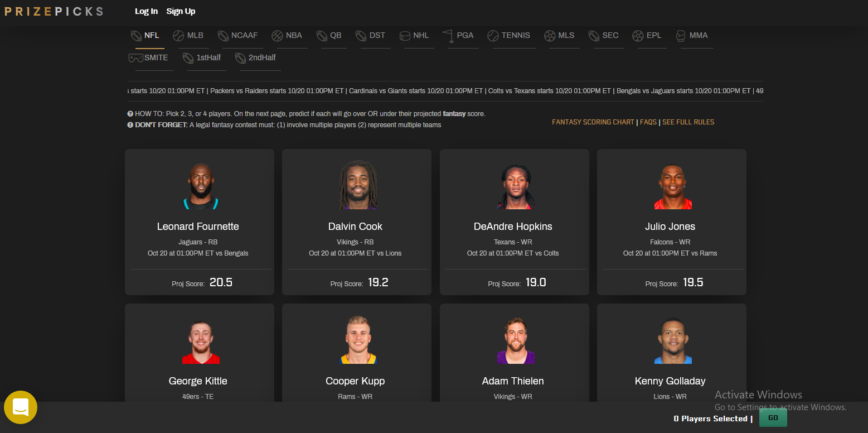868x433 pixels.
Task: Click the Sign Up link
Action: [x=181, y=11]
